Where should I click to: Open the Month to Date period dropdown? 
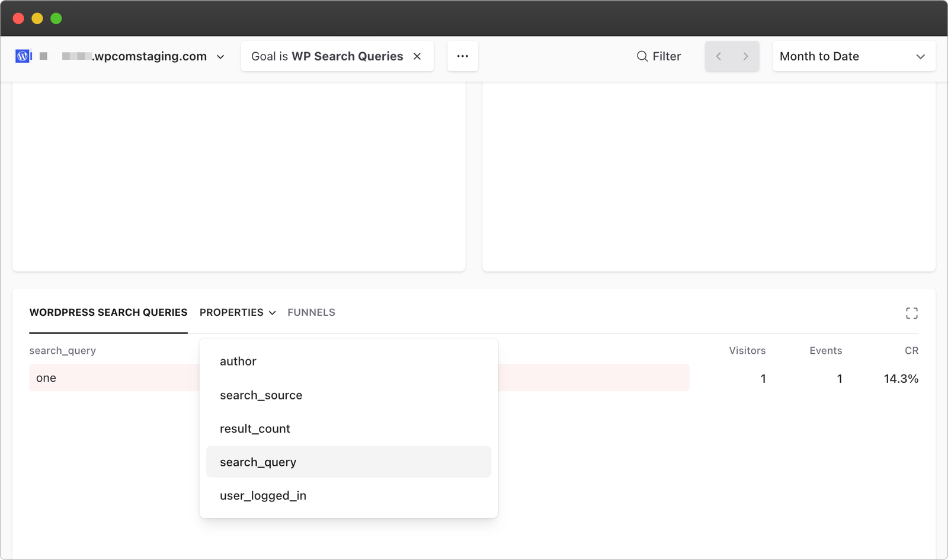click(853, 56)
